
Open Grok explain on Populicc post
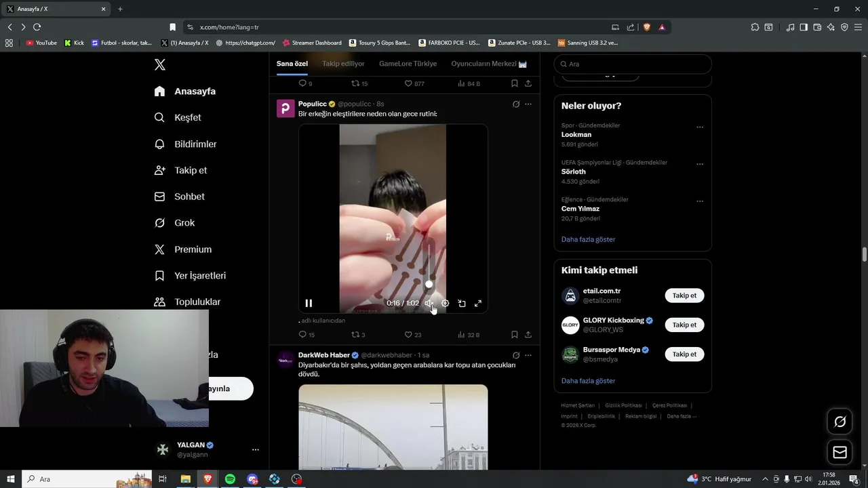(x=516, y=104)
